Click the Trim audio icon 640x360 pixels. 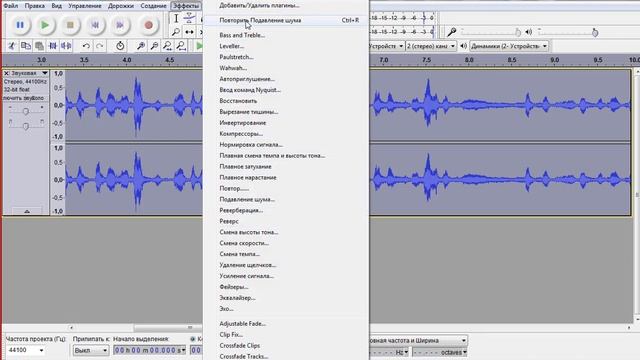pos(53,46)
